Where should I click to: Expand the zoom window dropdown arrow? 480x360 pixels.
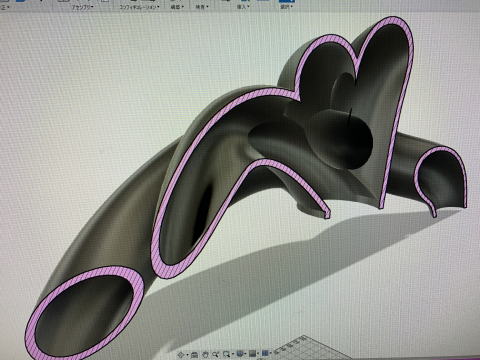pyautogui.click(x=233, y=354)
